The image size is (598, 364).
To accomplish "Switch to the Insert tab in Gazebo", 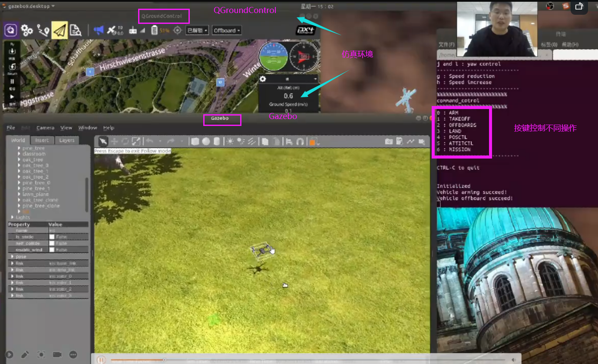I will (x=42, y=140).
